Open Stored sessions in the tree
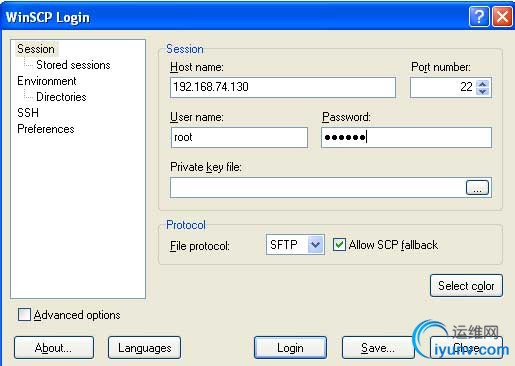This screenshot has width=515, height=366. click(x=73, y=65)
